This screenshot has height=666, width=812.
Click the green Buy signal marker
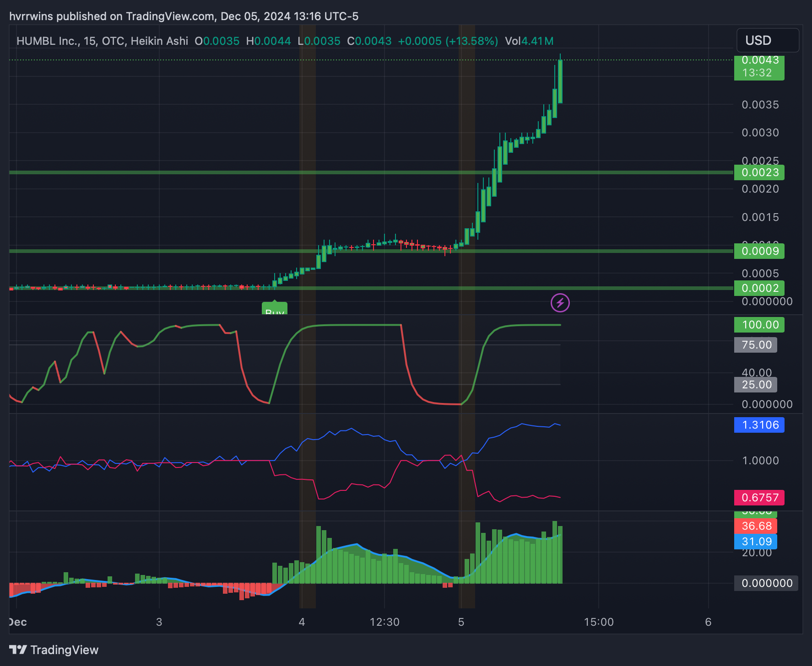(275, 309)
